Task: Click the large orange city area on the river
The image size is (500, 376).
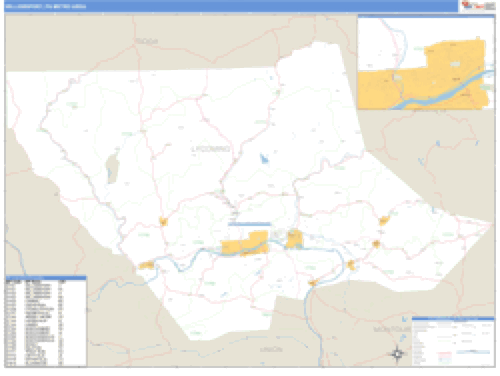Action: tap(246, 243)
